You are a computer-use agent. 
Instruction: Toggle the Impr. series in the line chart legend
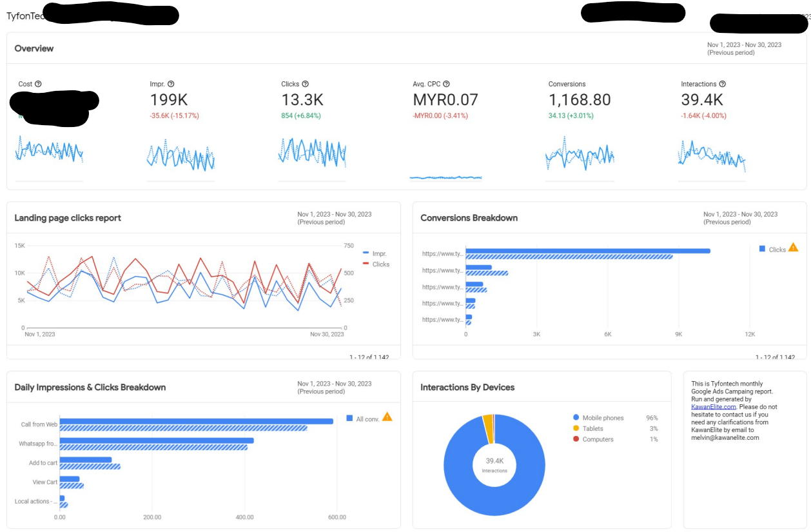pyautogui.click(x=375, y=253)
